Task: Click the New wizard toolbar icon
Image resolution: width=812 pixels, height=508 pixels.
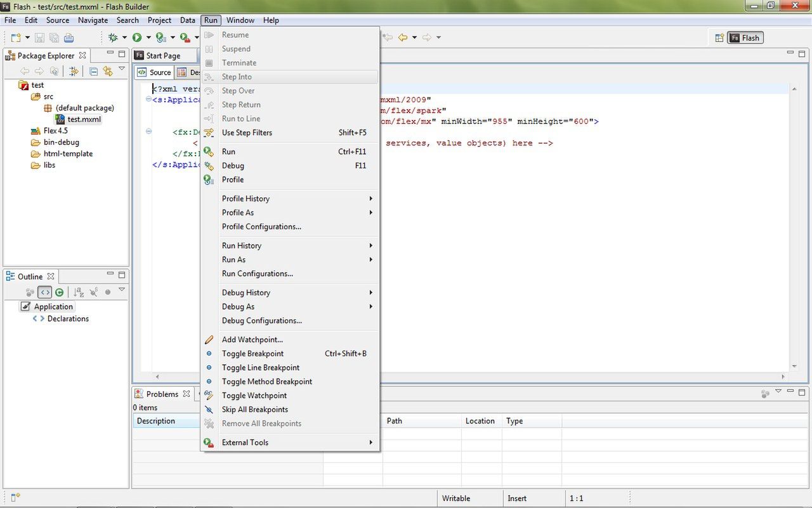Action: click(x=16, y=38)
